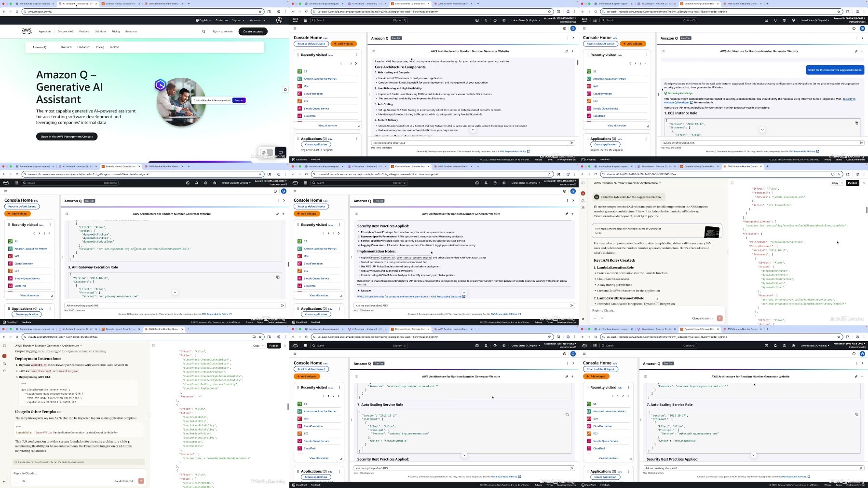Open Claude Sonnet 4 model selector, Deployment Instructions window
This screenshot has width=868, height=488.
point(124,481)
